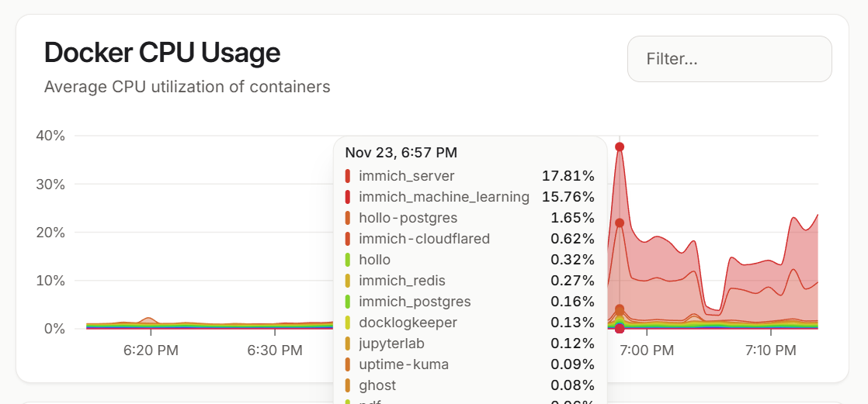Screen dimensions: 868x404
Task: Click the Filter input field
Action: (x=729, y=59)
